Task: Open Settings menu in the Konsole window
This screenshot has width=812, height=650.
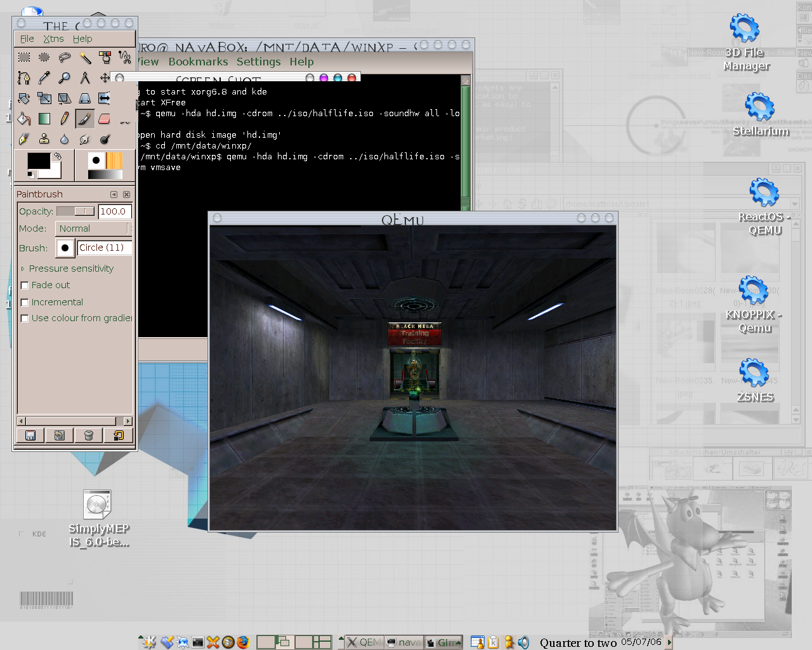Action: 258,62
